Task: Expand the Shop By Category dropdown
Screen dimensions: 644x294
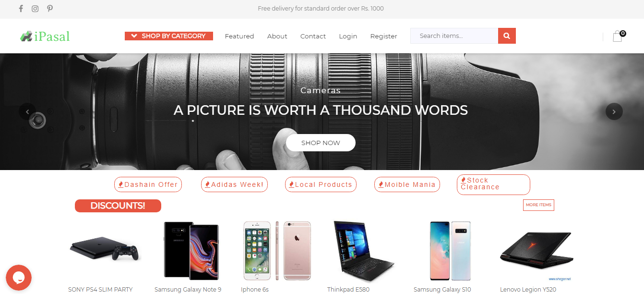Action: click(169, 36)
